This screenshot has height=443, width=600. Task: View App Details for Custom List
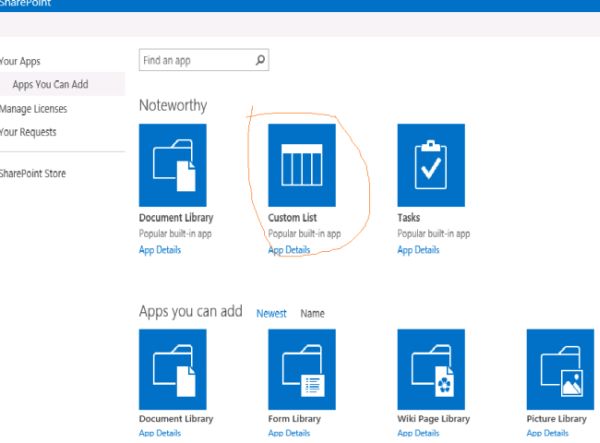pyautogui.click(x=289, y=250)
